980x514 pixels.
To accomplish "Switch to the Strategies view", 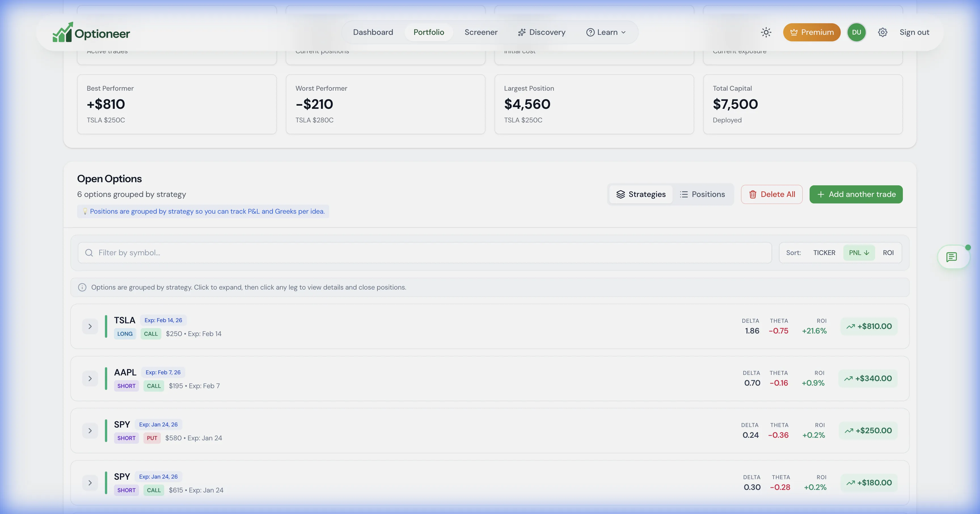I will tap(641, 194).
